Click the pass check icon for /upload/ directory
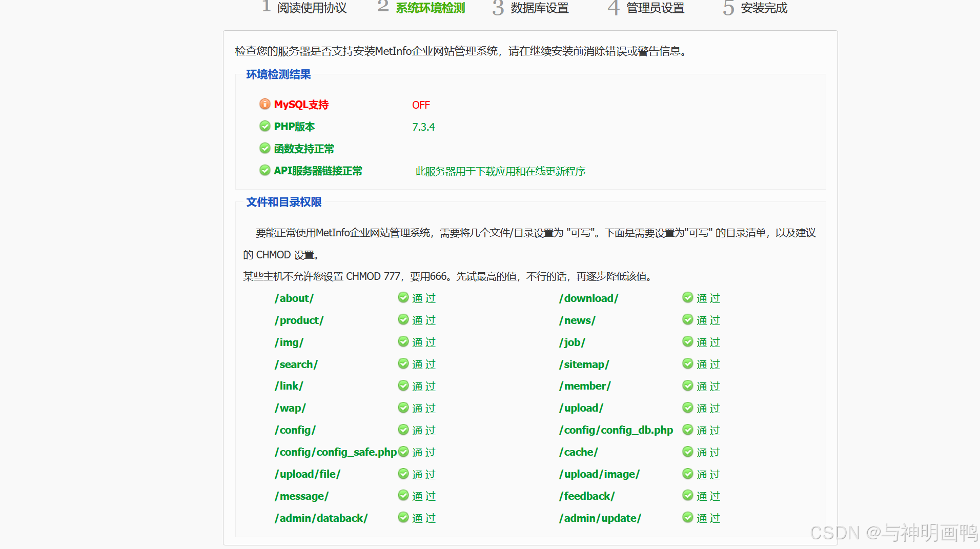Viewport: 980px width, 549px height. [688, 408]
